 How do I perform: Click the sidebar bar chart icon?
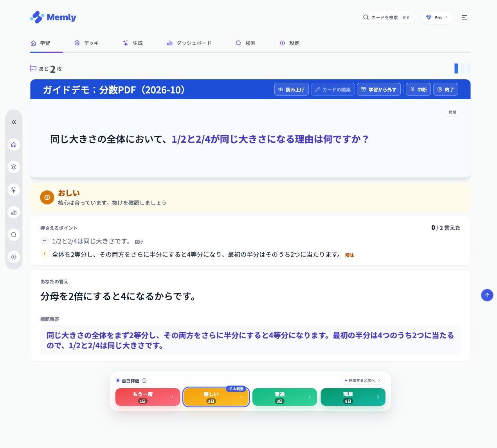(14, 212)
